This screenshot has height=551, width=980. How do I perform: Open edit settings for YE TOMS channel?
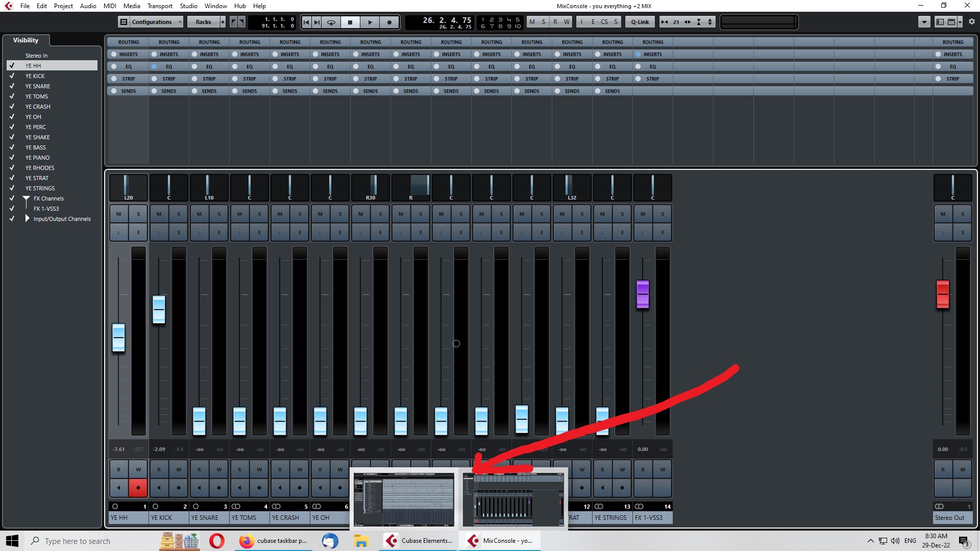click(x=259, y=232)
